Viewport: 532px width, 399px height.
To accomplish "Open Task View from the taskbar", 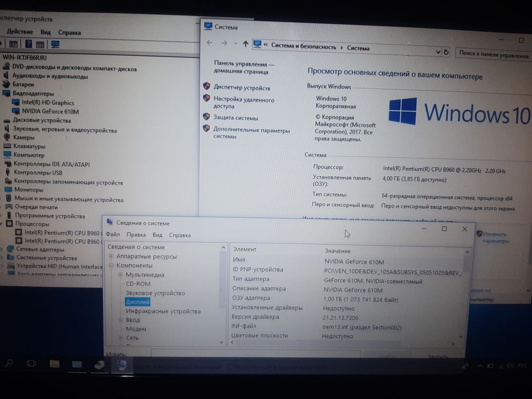I will pos(31,364).
